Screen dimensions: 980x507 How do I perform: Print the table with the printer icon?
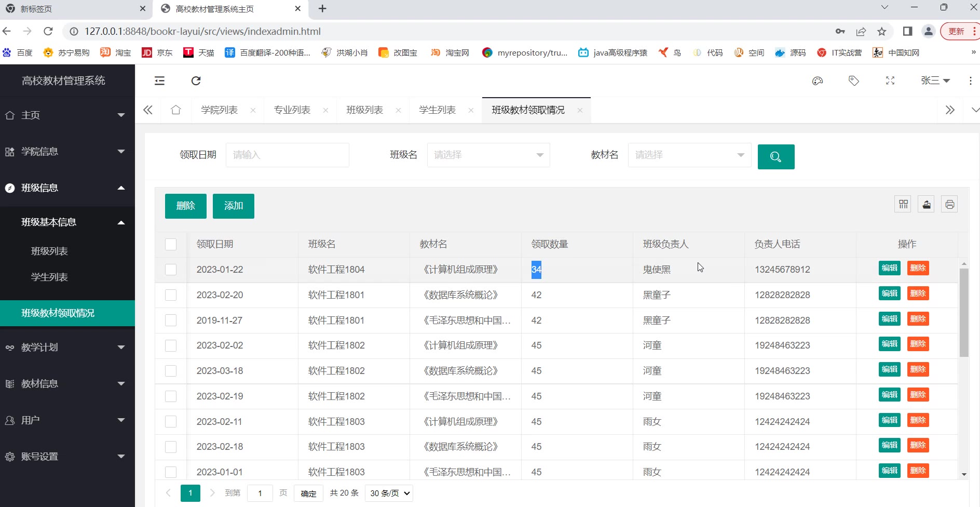coord(949,204)
